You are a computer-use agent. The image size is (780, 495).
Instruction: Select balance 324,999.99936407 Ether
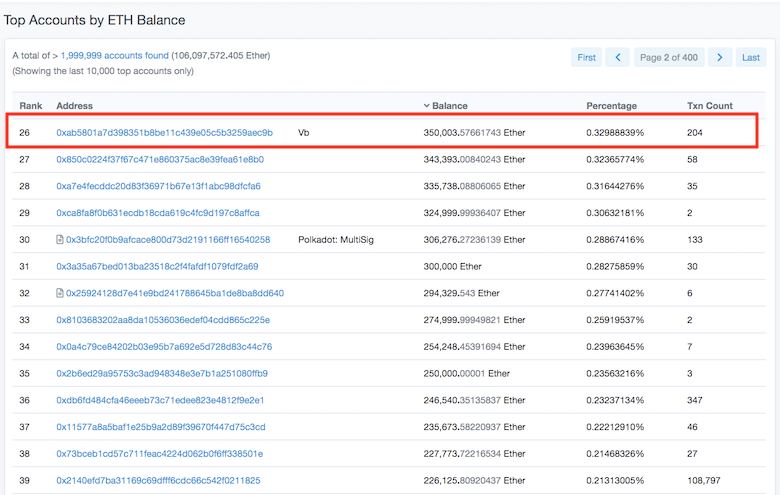point(474,213)
